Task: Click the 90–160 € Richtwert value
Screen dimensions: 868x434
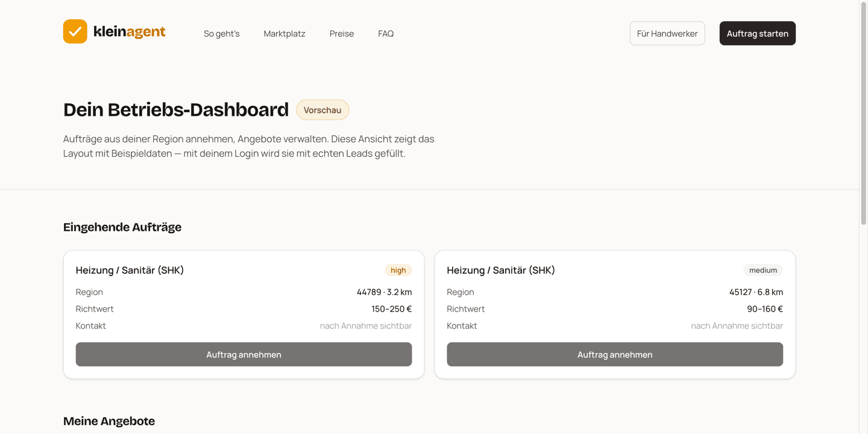Action: click(x=765, y=309)
